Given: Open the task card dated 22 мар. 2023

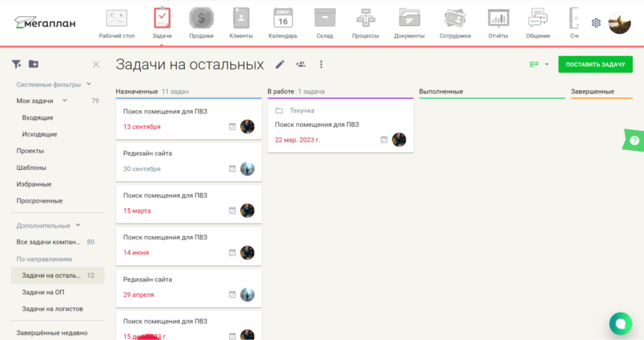Looking at the screenshot, I should click(340, 127).
